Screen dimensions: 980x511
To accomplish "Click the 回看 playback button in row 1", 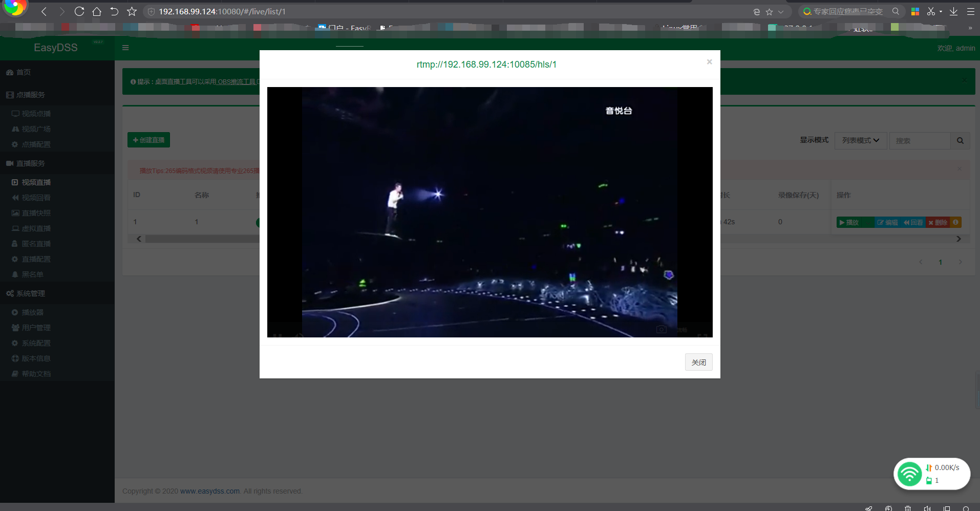I will point(913,222).
